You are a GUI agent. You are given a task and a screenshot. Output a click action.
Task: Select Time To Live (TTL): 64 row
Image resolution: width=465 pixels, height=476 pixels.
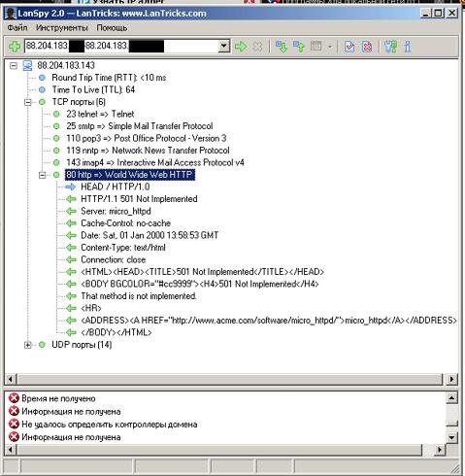tap(93, 89)
